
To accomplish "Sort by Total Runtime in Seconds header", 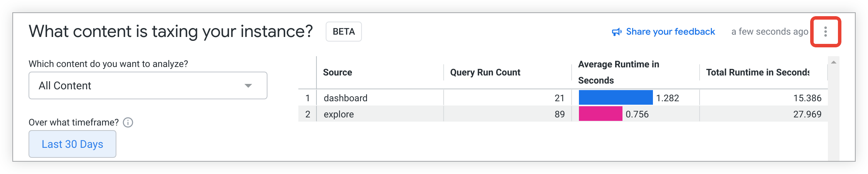I will (757, 72).
